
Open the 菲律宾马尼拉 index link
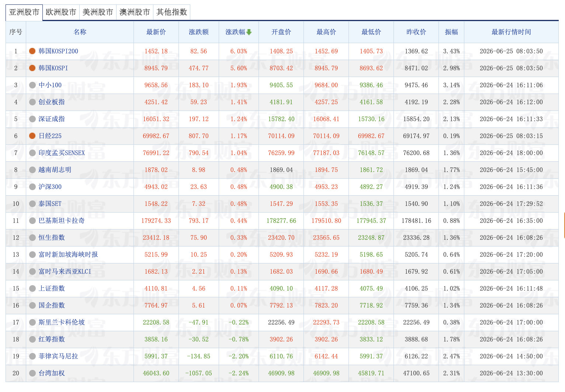[58, 356]
